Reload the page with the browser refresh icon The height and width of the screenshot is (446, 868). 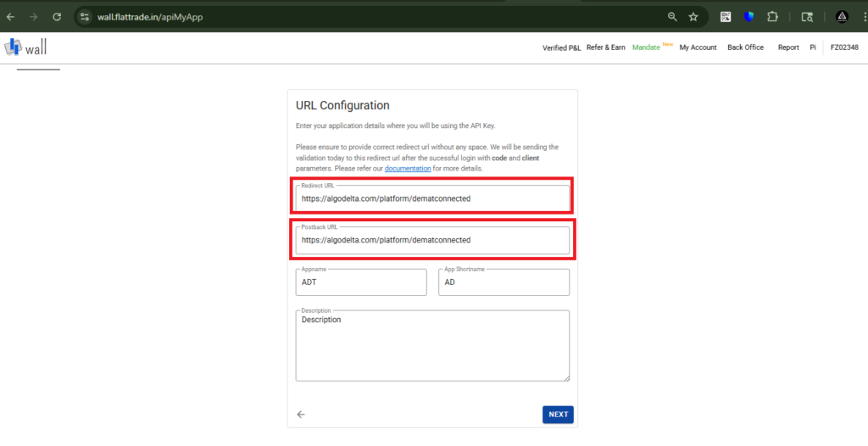click(57, 16)
